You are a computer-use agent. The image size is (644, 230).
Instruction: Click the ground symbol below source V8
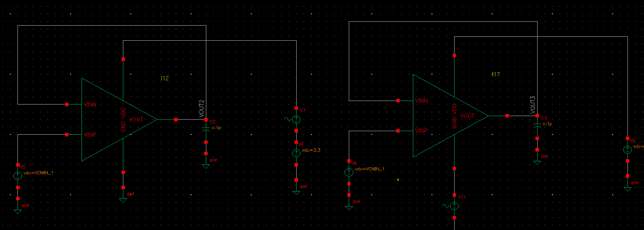[x=349, y=207]
